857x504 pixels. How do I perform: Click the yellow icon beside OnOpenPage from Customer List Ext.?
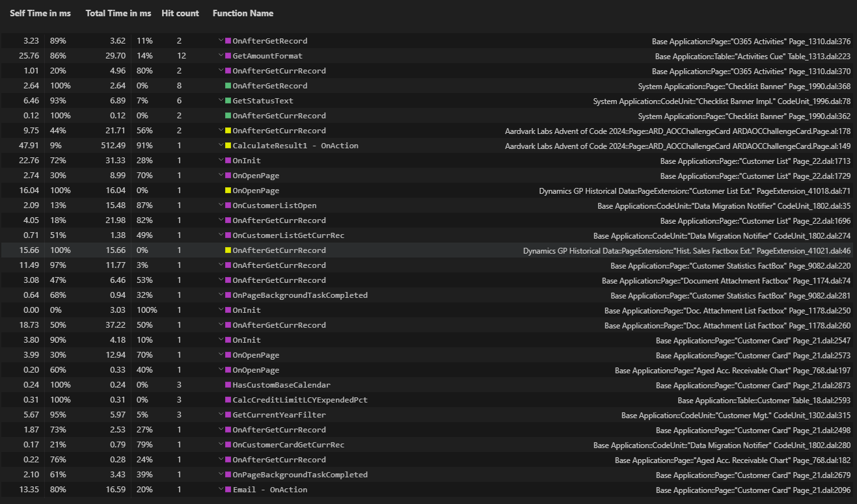point(228,191)
